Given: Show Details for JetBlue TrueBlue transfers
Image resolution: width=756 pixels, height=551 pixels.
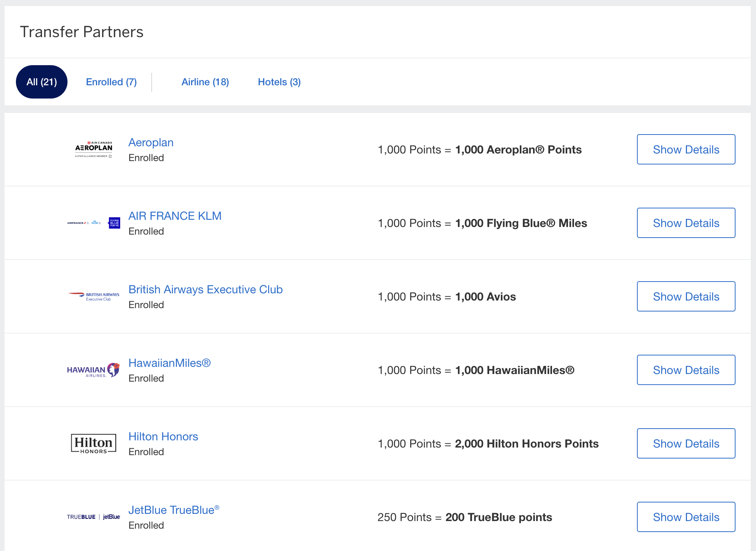Looking at the screenshot, I should click(685, 517).
